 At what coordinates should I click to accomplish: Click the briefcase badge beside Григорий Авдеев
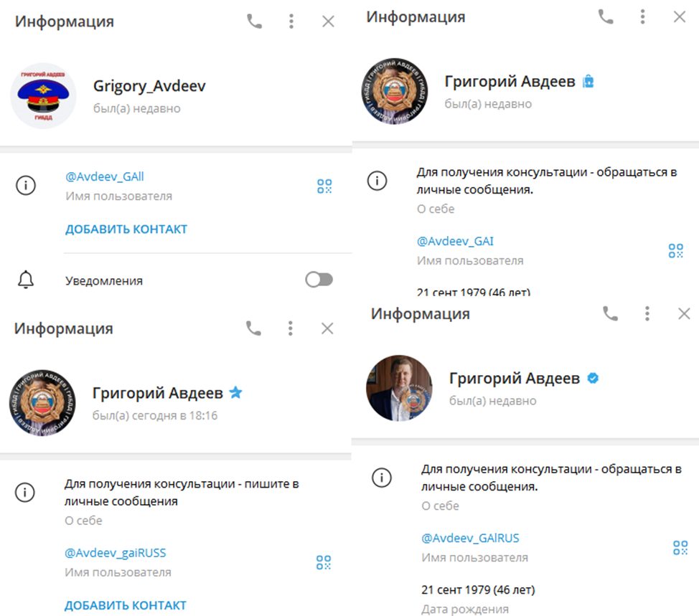coord(588,81)
